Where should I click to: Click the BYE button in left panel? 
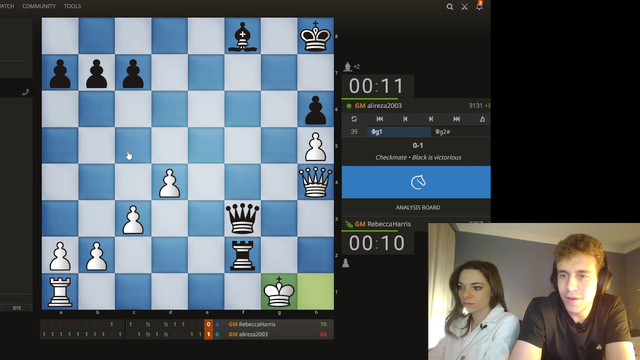[x=17, y=308]
